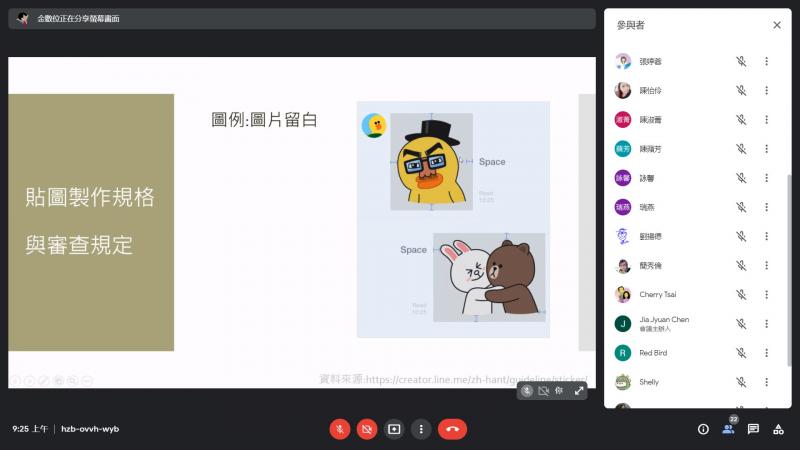Open more options for 瑞燕
Viewport: 800px width, 450px height.
[x=766, y=207]
